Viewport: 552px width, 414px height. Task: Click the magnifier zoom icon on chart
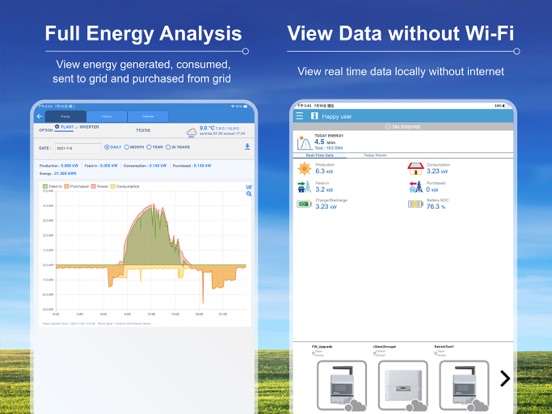click(249, 194)
